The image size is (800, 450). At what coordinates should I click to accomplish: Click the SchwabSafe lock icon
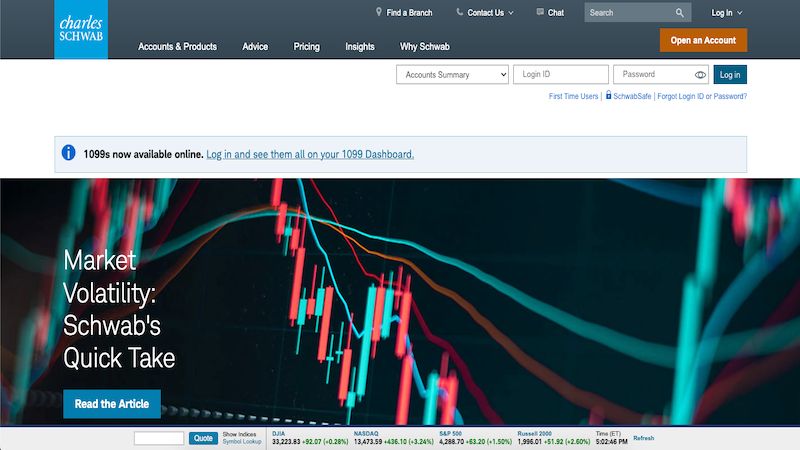coord(608,95)
